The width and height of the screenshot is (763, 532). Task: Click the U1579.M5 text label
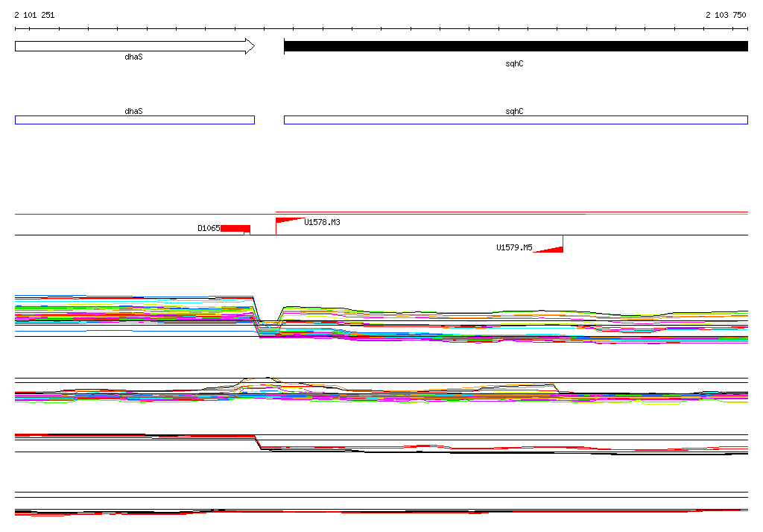pyautogui.click(x=514, y=247)
